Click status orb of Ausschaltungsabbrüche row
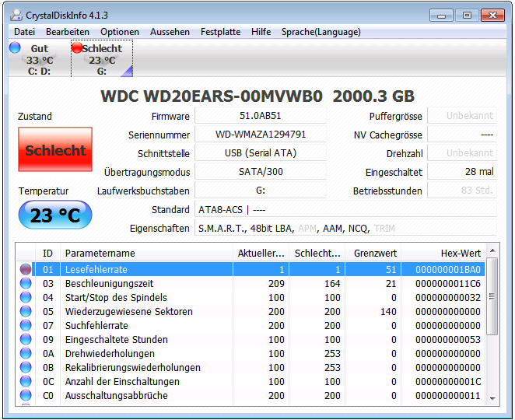 26,396
